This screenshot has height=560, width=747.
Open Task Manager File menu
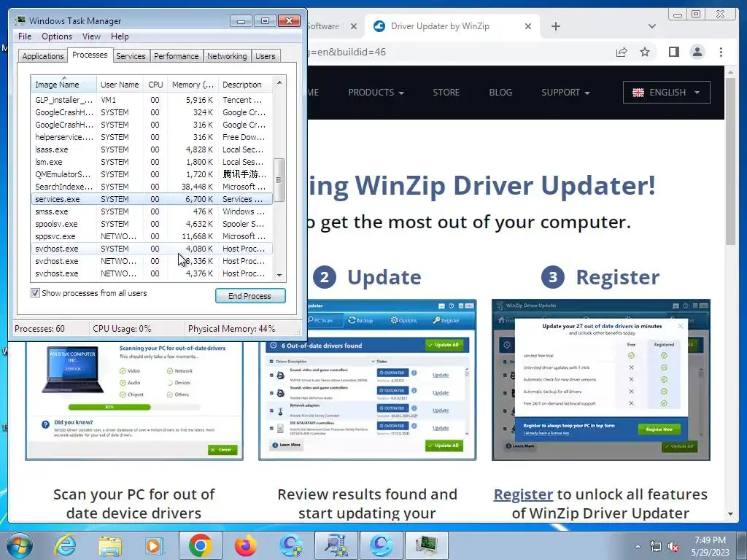point(25,36)
